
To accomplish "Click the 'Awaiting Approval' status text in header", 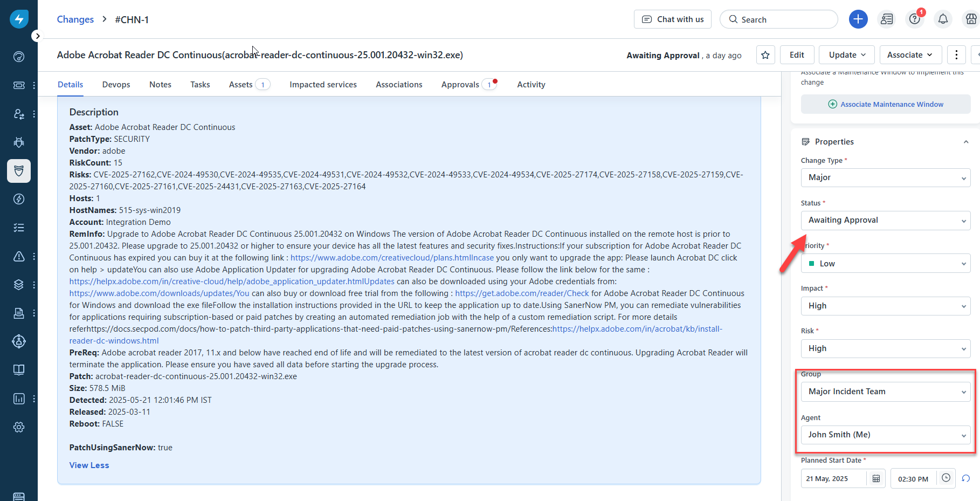I will click(663, 56).
